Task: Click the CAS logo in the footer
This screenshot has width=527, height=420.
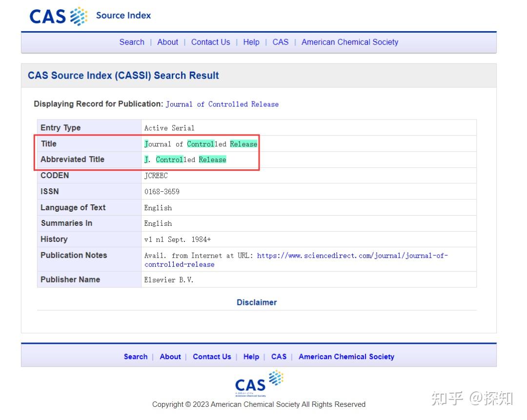Action: (259, 383)
